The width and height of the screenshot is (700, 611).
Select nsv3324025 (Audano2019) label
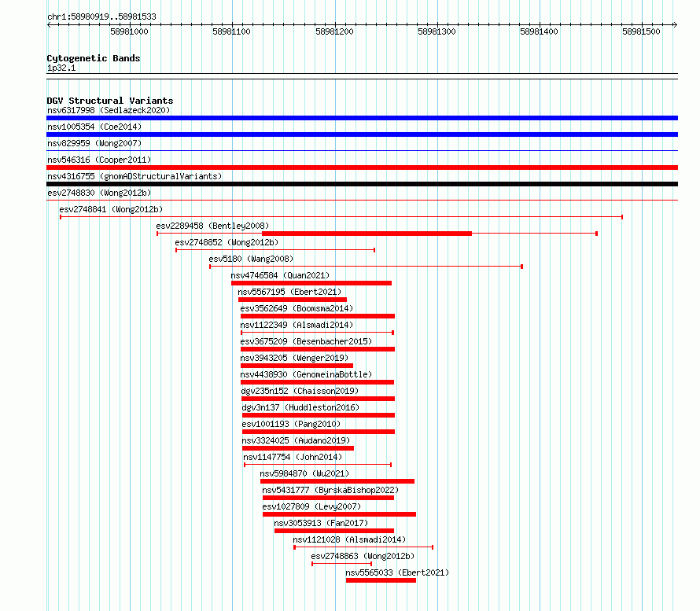296,440
